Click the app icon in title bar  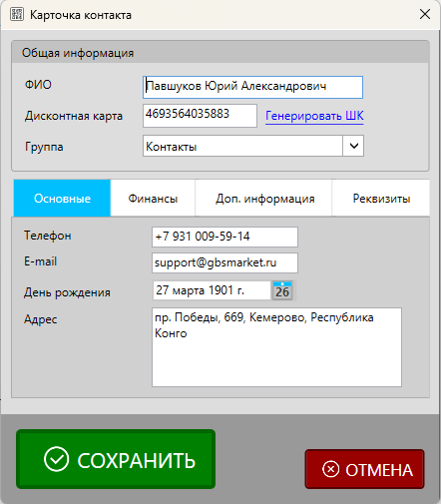17,15
